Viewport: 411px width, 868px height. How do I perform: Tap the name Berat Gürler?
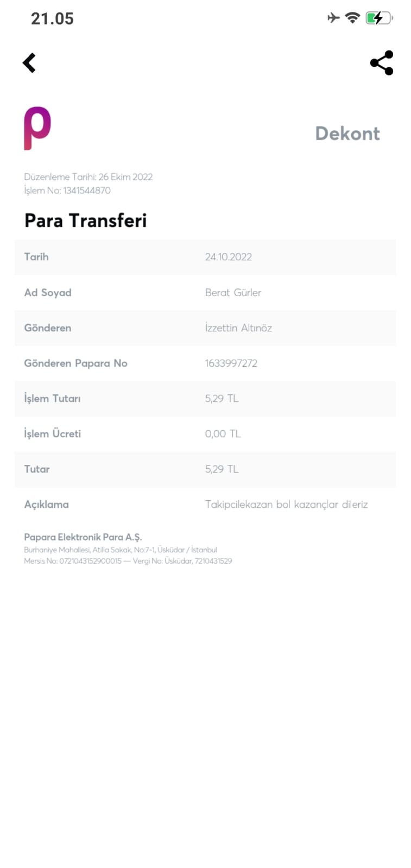[x=233, y=292]
